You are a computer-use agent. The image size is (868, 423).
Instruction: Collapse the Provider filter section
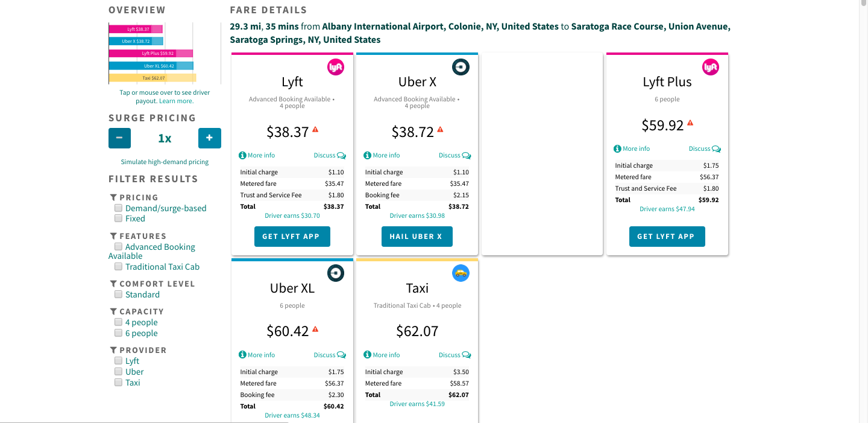pos(113,350)
